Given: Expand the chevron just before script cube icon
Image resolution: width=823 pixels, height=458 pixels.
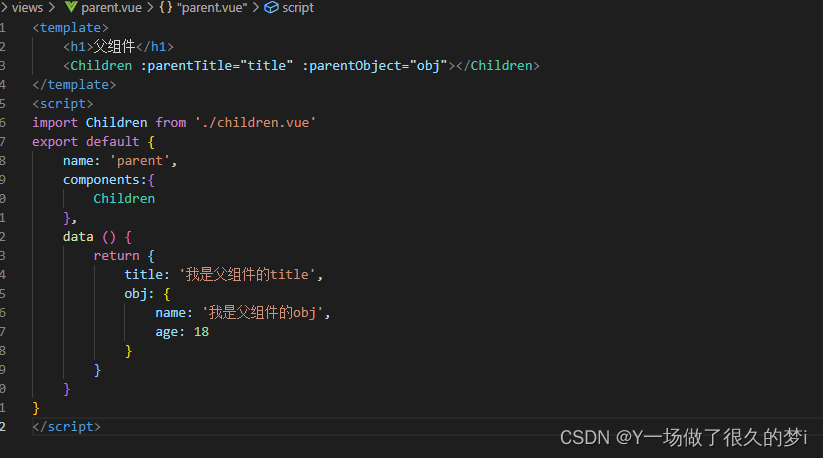Looking at the screenshot, I should coord(256,8).
